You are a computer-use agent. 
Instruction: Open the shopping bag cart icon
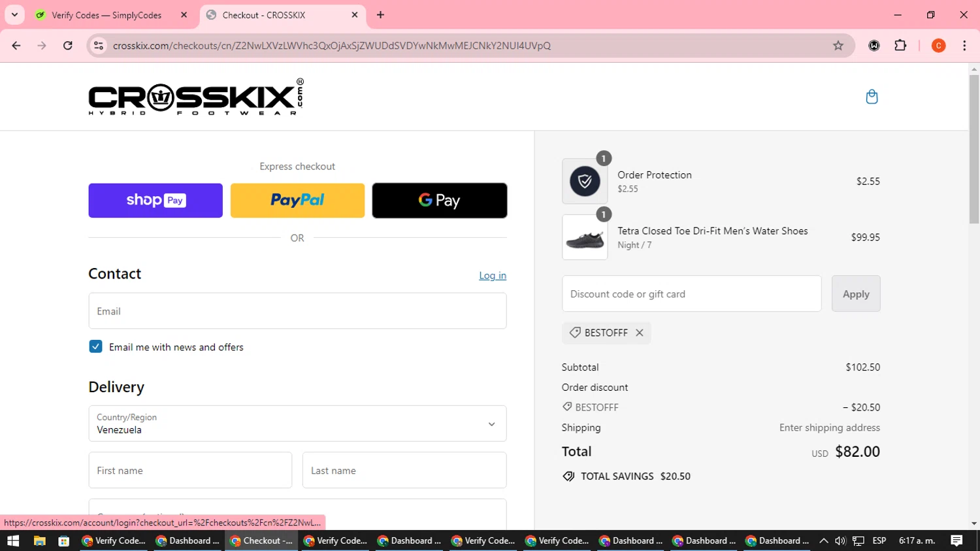coord(872,97)
